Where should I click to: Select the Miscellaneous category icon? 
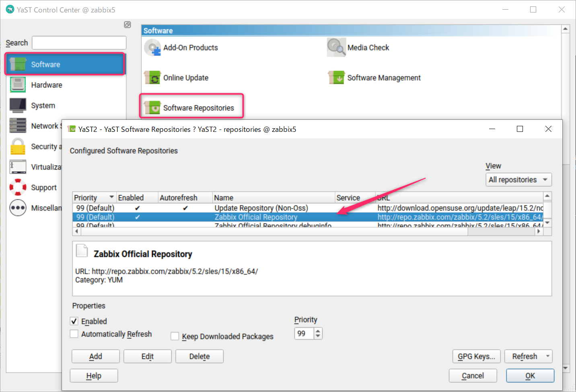click(x=18, y=208)
